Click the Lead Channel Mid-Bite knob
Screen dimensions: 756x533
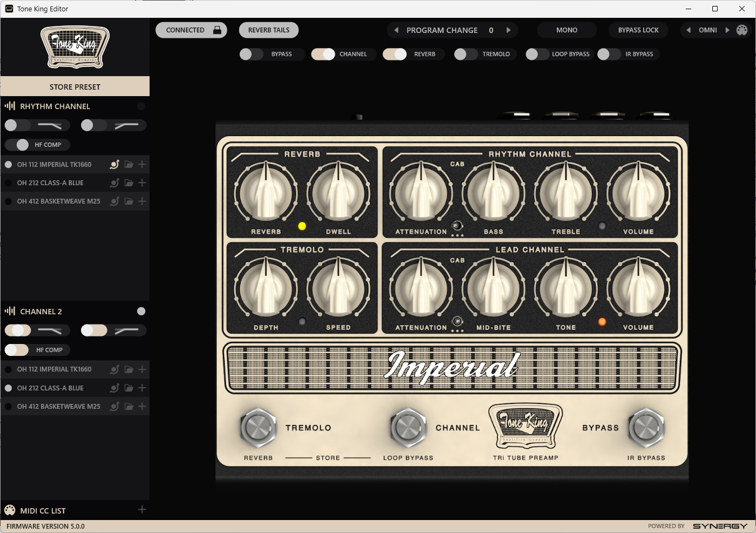point(494,288)
